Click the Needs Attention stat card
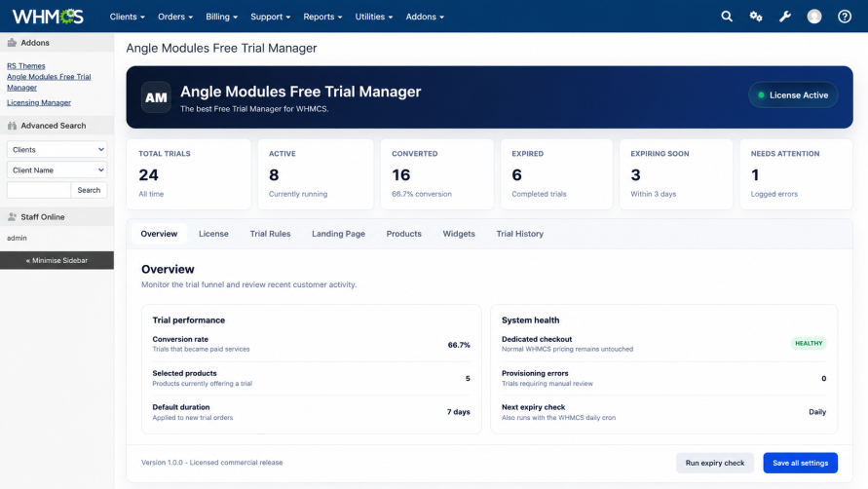868x489 pixels. tap(796, 174)
